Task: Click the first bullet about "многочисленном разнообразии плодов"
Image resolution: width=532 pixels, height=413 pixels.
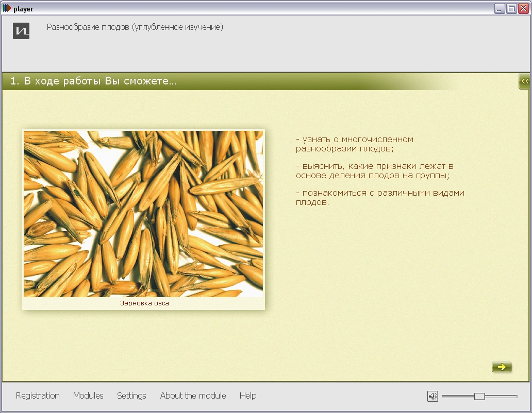Action: point(355,144)
